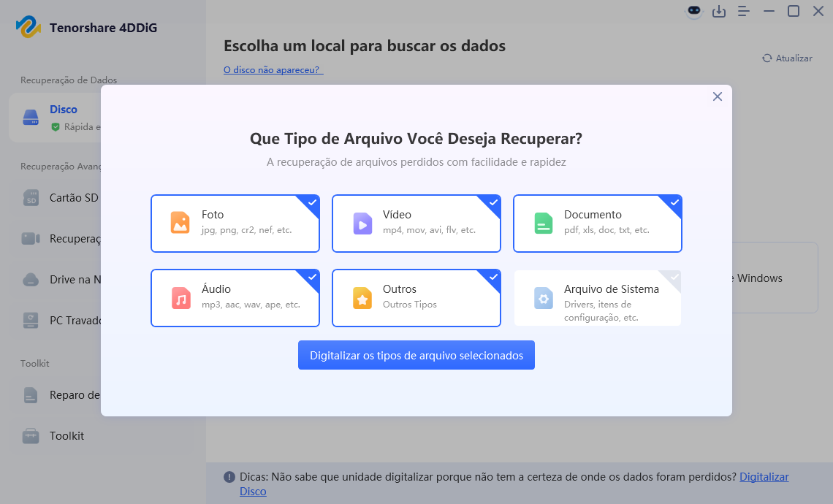
Task: Click Digitalizar os tipos de arquivo selecionados
Action: (417, 355)
